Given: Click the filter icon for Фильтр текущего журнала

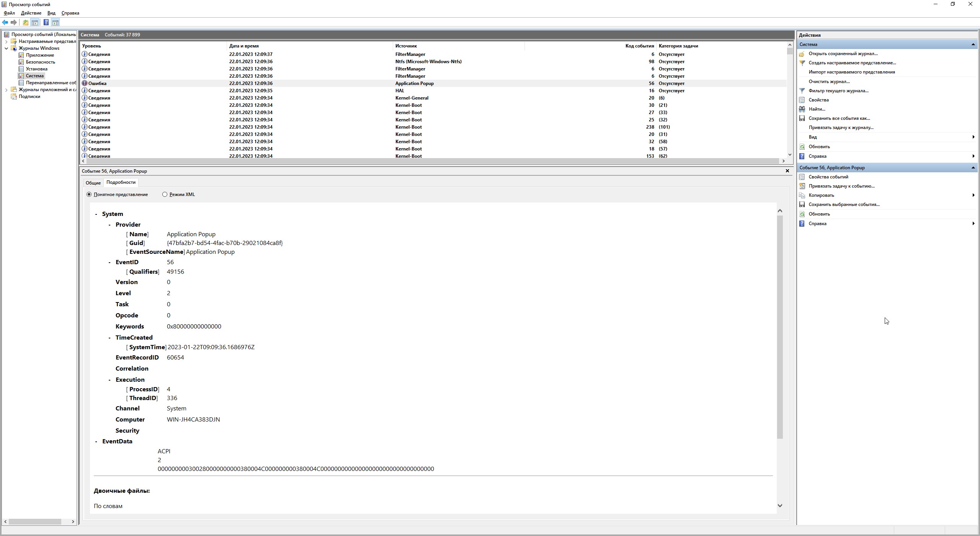Looking at the screenshot, I should pyautogui.click(x=802, y=91).
